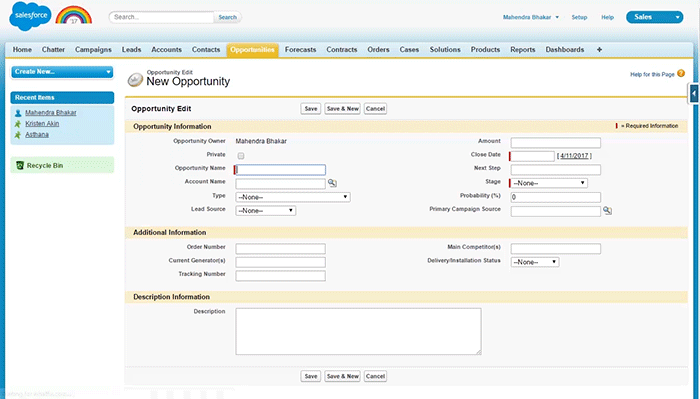Select the Accounts tab
The height and width of the screenshot is (399, 700).
pos(167,50)
